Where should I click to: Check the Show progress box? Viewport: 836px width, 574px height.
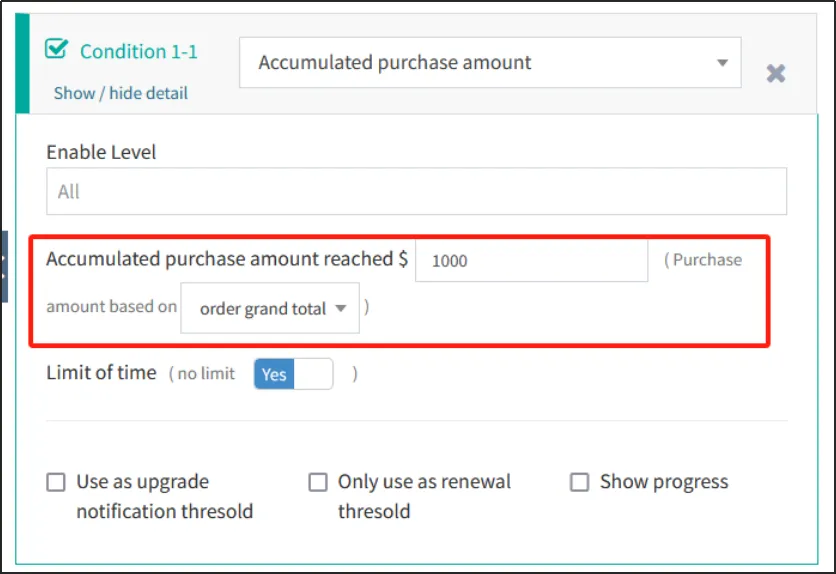pyautogui.click(x=579, y=483)
